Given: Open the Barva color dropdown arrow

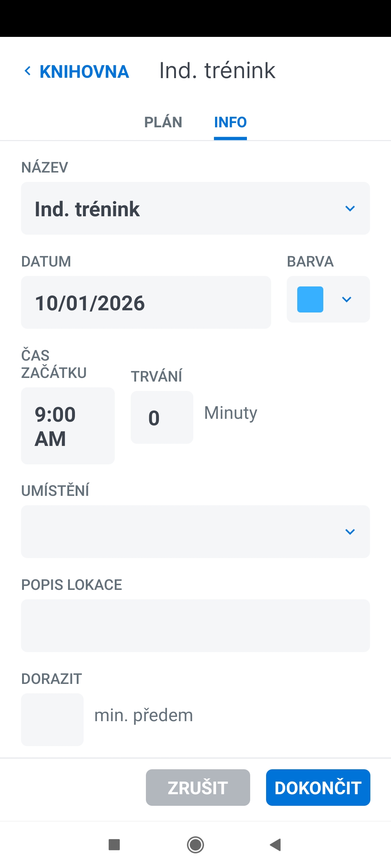Looking at the screenshot, I should click(346, 299).
